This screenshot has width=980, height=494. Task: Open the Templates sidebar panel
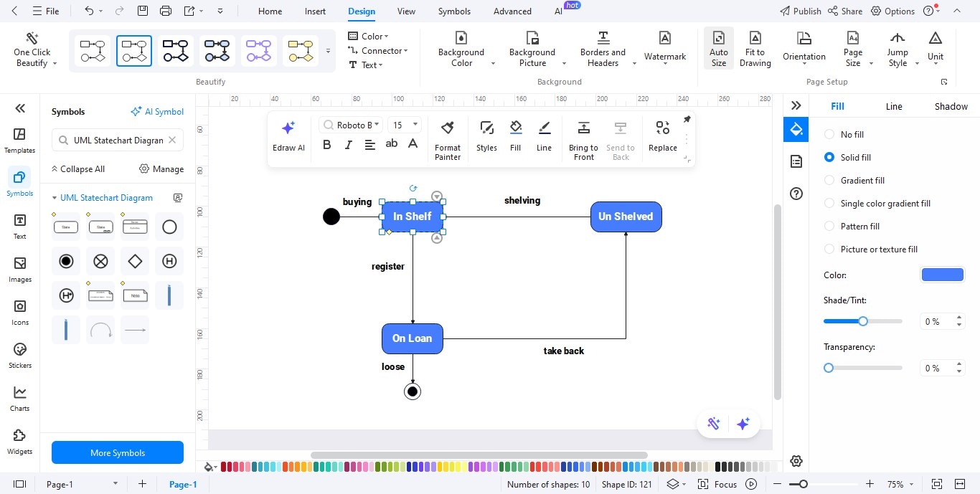[x=19, y=141]
